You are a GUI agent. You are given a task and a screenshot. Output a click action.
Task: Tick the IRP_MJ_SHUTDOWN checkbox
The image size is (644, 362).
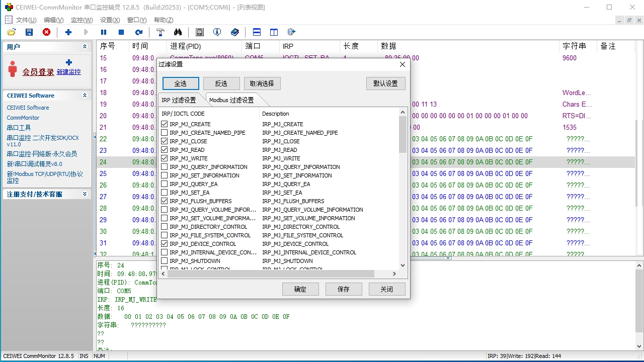165,261
